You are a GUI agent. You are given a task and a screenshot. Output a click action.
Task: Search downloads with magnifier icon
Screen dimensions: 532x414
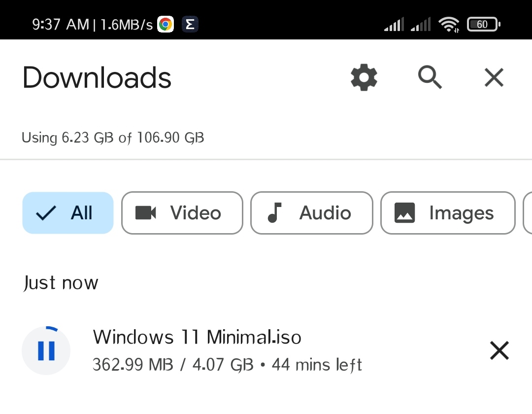pos(430,77)
